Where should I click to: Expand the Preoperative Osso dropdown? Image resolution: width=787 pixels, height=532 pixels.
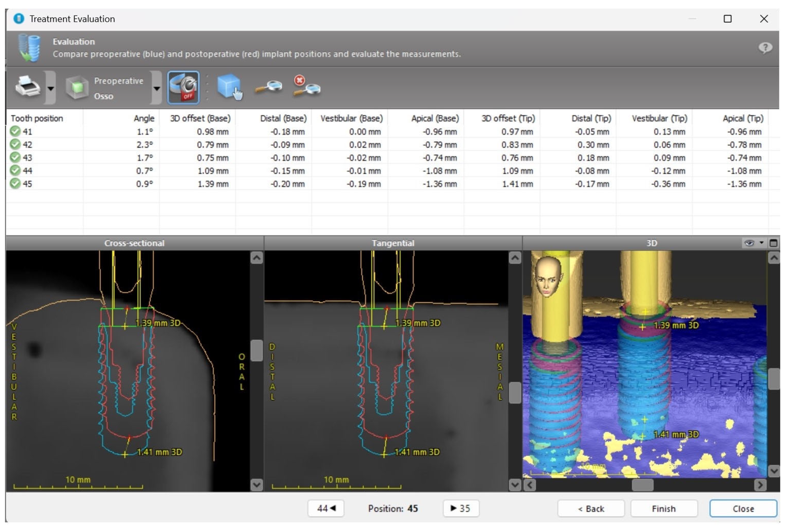point(157,89)
